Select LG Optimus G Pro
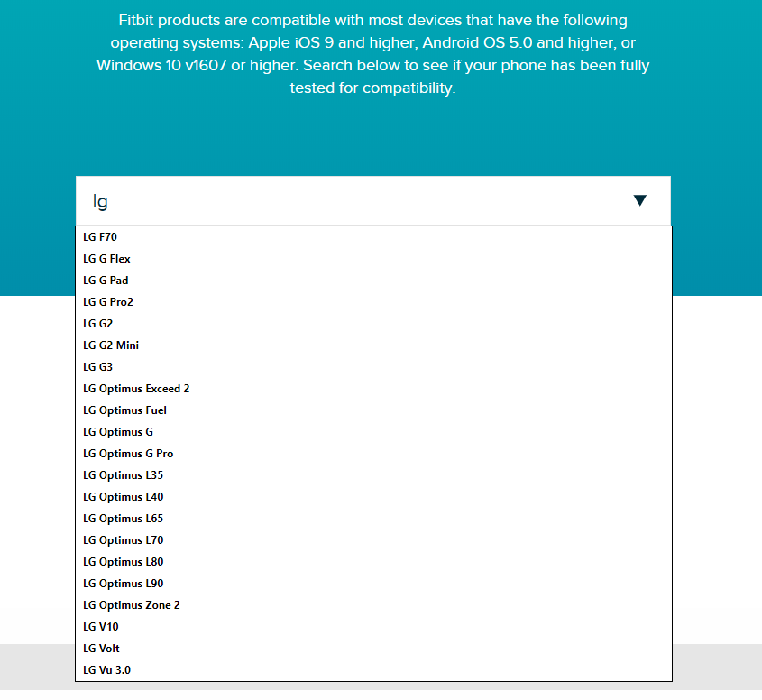Viewport: 762px width, 700px height. 373,454
